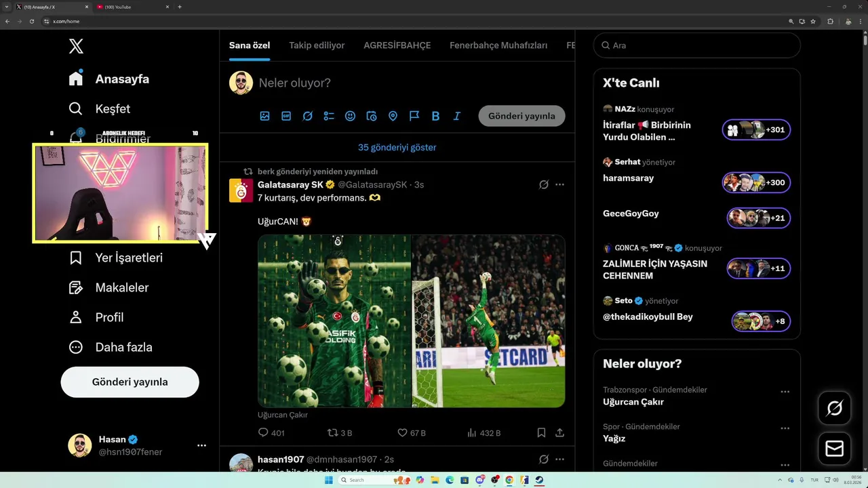Select the Sana özel tab
Image resolution: width=868 pixels, height=488 pixels.
(x=250, y=45)
